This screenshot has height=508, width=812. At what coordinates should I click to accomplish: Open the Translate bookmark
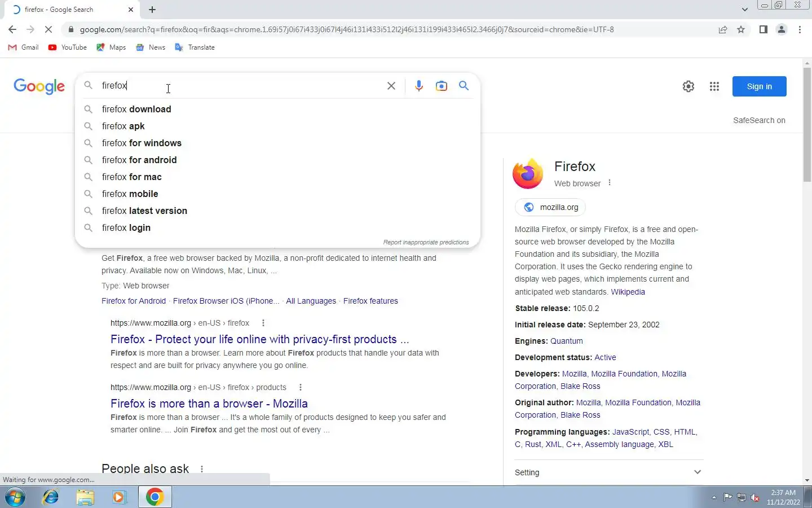[x=195, y=47]
